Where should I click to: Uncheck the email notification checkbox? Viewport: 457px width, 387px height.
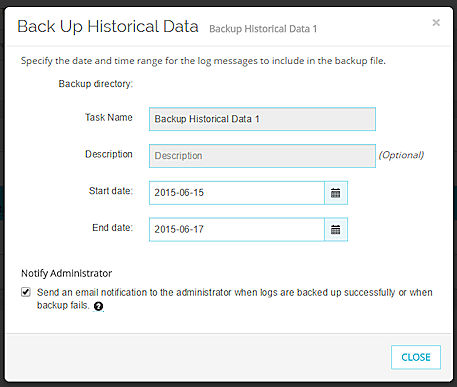coord(26,292)
